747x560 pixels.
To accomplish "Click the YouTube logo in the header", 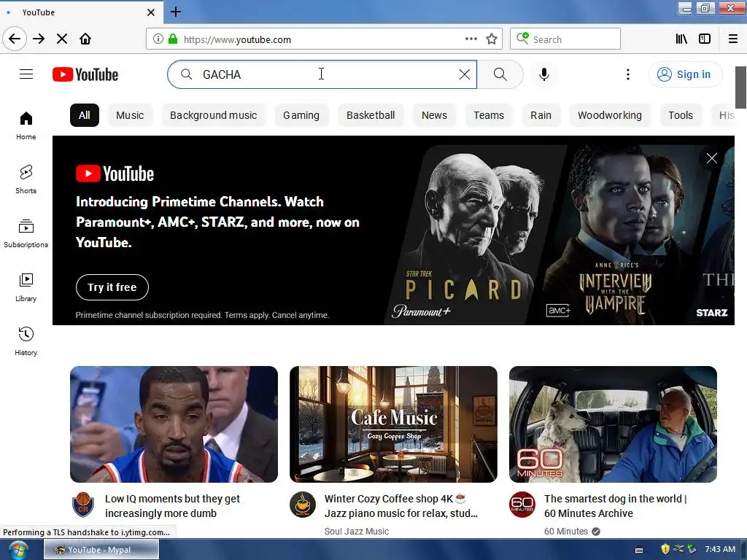I will tap(85, 74).
